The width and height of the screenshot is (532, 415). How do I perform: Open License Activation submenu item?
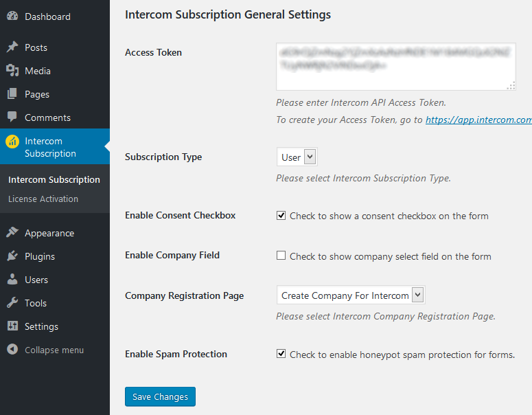point(43,199)
